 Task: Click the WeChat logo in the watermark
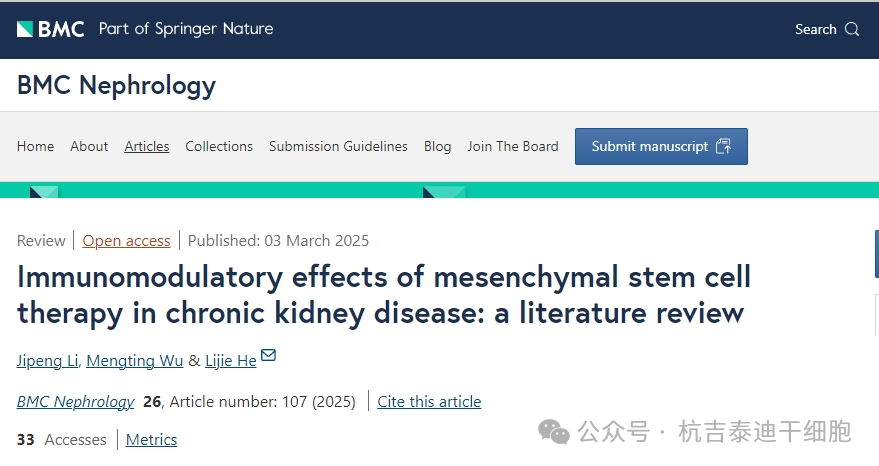pos(553,432)
